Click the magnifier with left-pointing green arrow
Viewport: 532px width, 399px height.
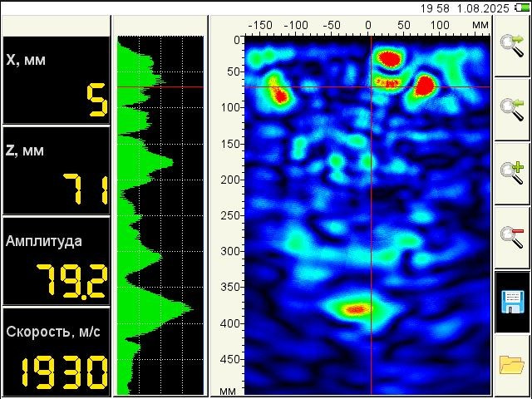512,109
